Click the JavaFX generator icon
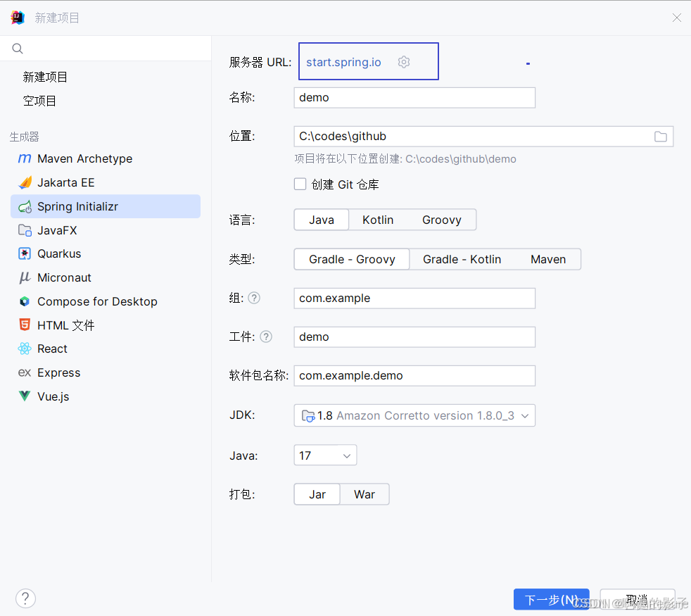The width and height of the screenshot is (691, 616). 25,230
